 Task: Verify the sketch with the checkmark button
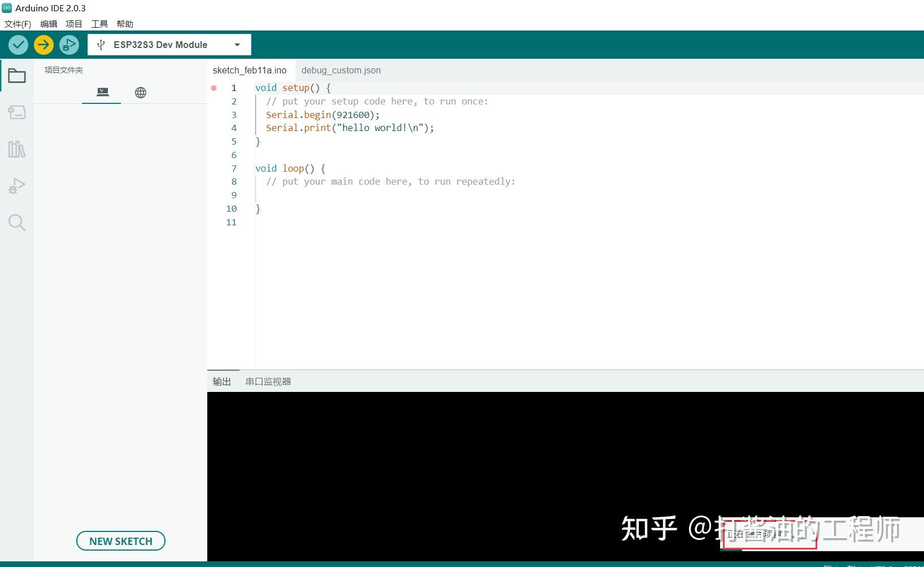point(18,45)
